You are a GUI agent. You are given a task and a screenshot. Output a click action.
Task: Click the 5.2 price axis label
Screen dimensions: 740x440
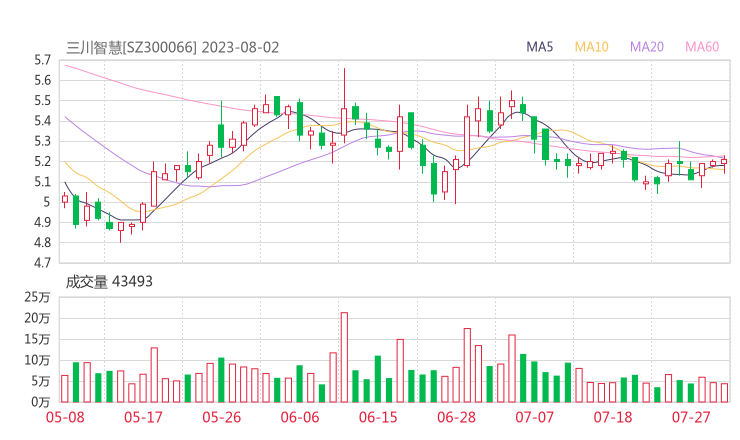(x=42, y=162)
